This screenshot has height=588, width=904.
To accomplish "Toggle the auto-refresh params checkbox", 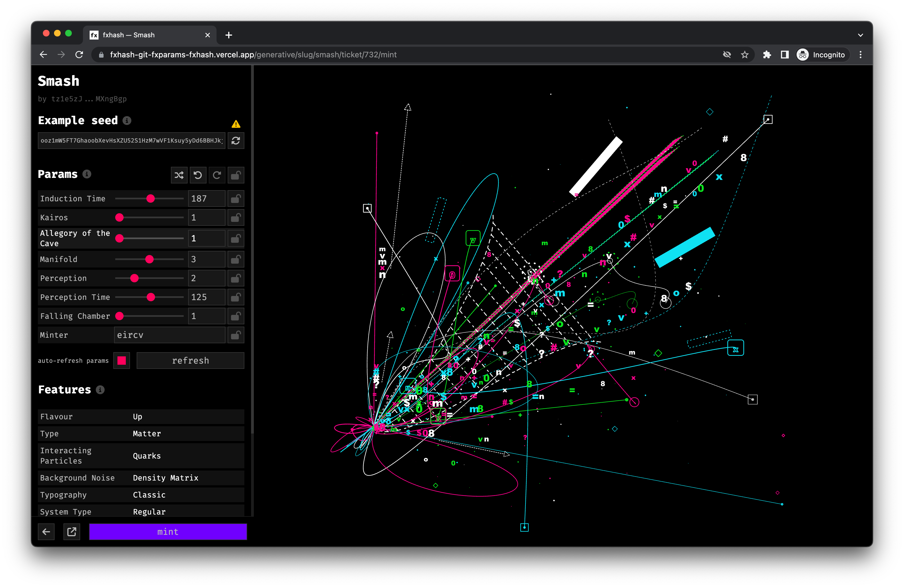I will 122,361.
